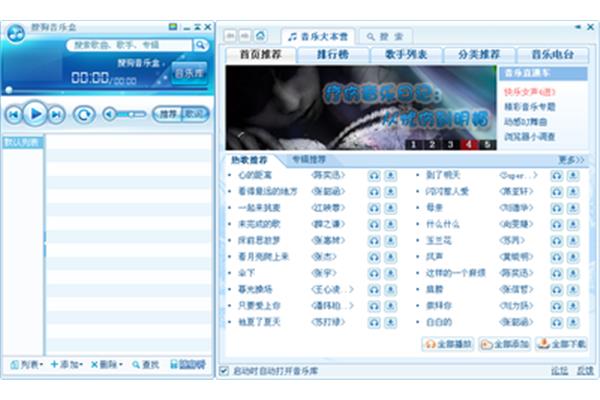The width and height of the screenshot is (600, 400).
Task: Open the 音乐库 music library button
Action: pyautogui.click(x=189, y=73)
